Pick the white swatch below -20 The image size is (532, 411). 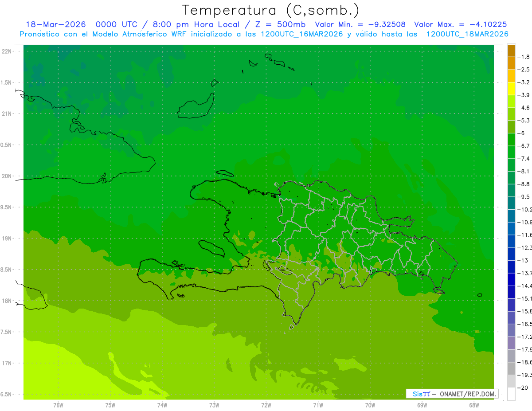point(511,394)
